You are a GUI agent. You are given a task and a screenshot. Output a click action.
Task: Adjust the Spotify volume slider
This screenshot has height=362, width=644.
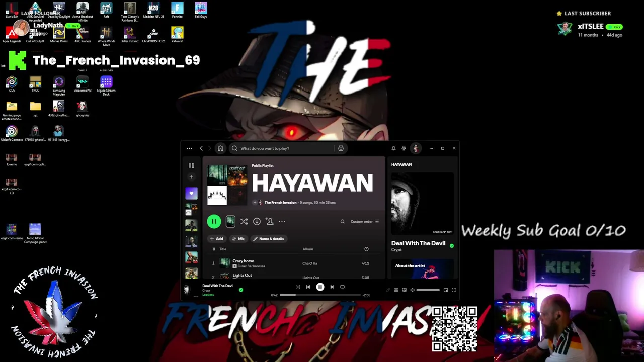[428, 290]
